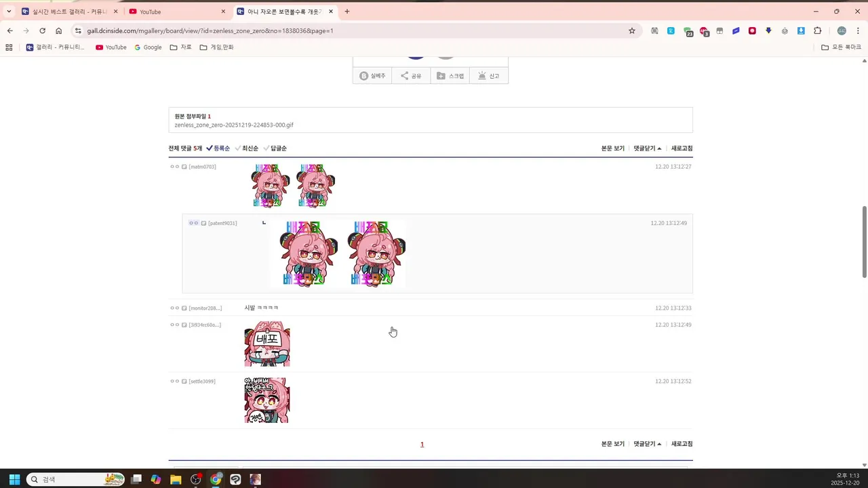Open the Windows Start menu

click(x=14, y=479)
